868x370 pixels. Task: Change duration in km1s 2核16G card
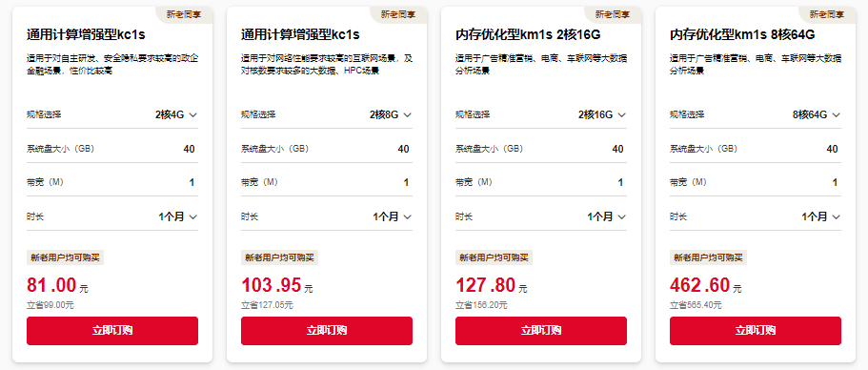(x=607, y=216)
